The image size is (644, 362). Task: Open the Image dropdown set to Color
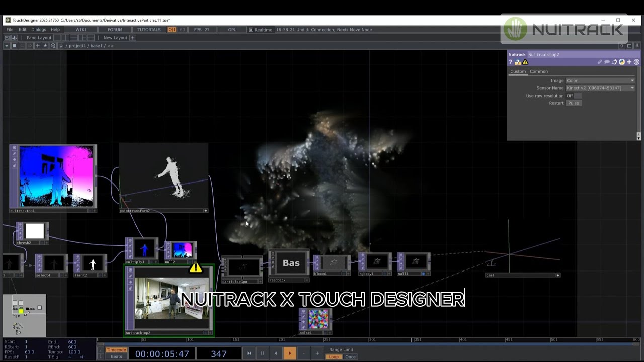coord(600,81)
